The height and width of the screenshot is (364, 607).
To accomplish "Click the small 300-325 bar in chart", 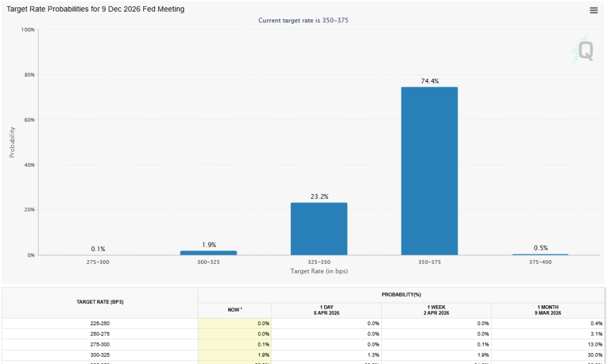I will [208, 252].
